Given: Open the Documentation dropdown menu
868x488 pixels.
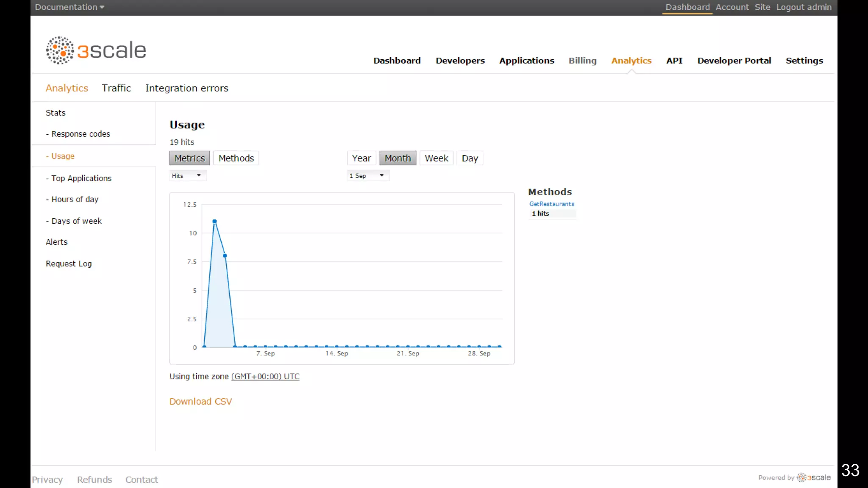Looking at the screenshot, I should tap(70, 7).
